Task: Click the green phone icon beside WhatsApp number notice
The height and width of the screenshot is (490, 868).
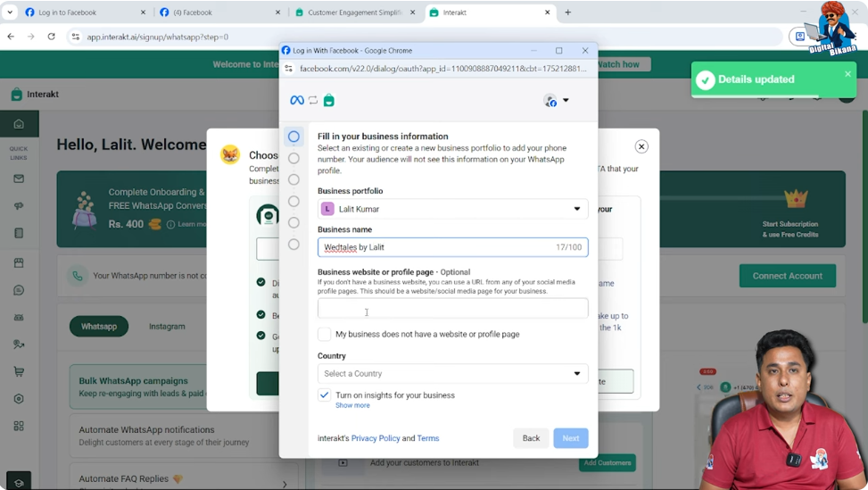Action: (x=78, y=276)
